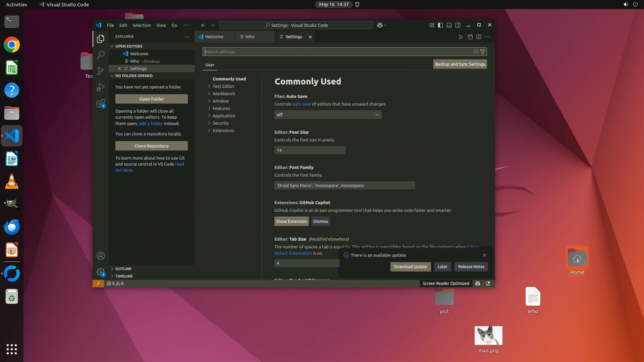Expand the Outline section
Screen dimensions: 644x362
pyautogui.click(x=123, y=269)
